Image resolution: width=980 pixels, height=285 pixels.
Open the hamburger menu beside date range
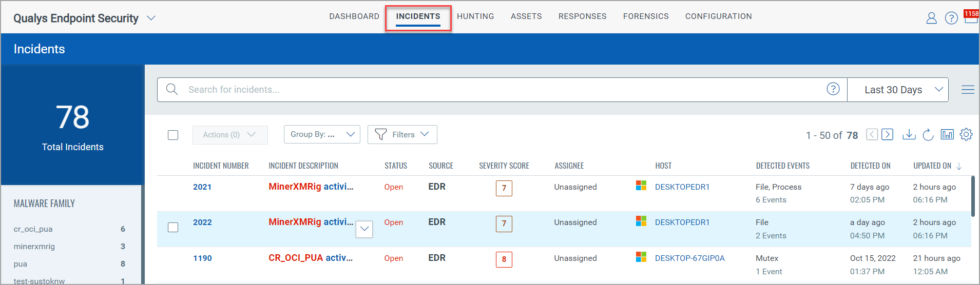tap(968, 90)
